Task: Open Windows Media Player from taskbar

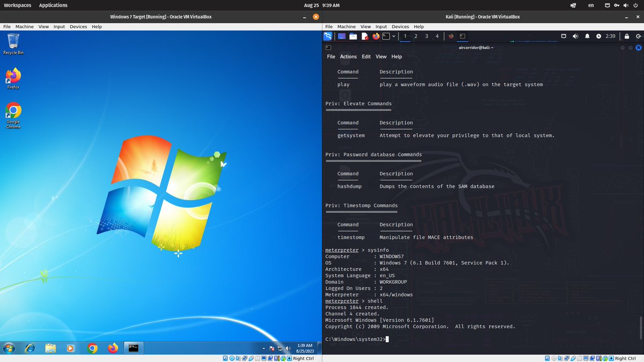Action: pyautogui.click(x=71, y=348)
